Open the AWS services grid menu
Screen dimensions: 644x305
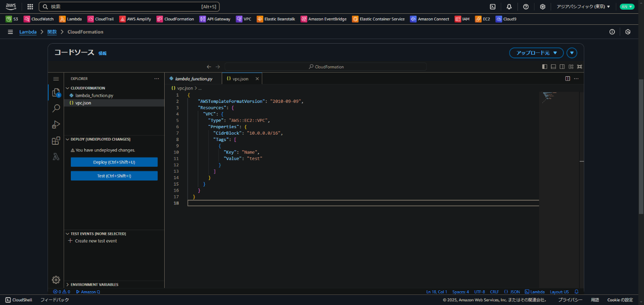pos(30,6)
